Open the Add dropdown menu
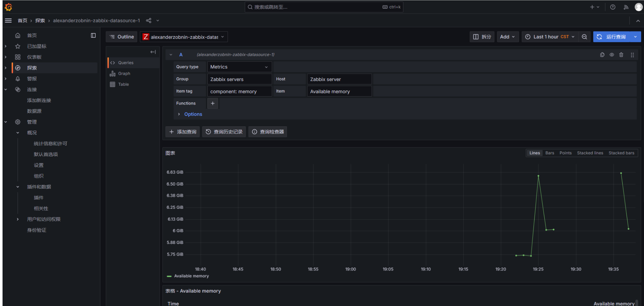Viewport: 644px width, 306px height. tap(507, 37)
